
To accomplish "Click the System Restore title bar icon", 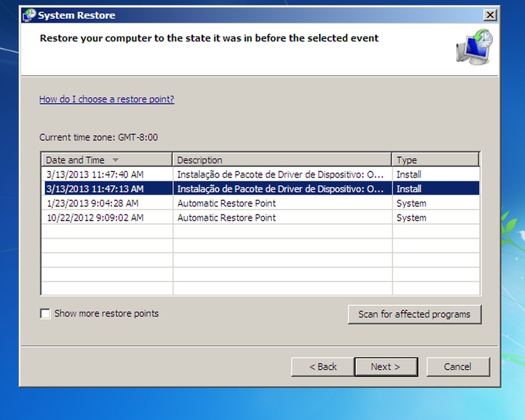I will 29,15.
